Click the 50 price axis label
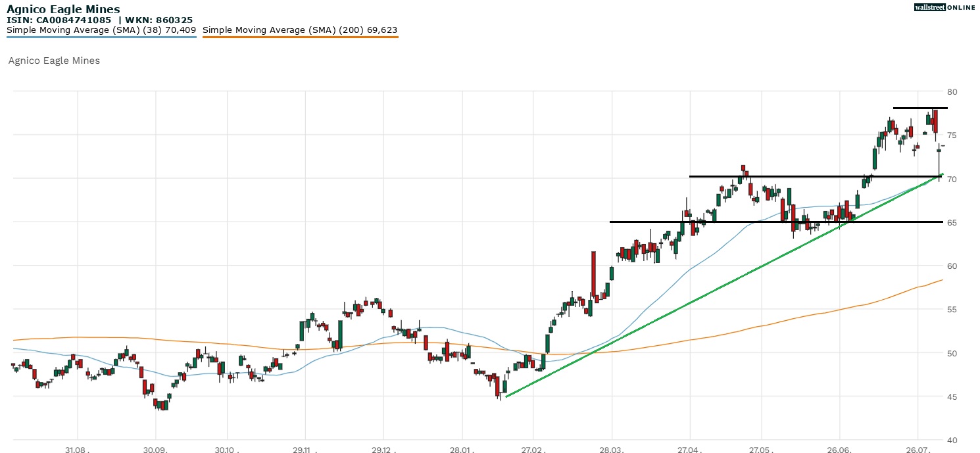 [x=952, y=353]
